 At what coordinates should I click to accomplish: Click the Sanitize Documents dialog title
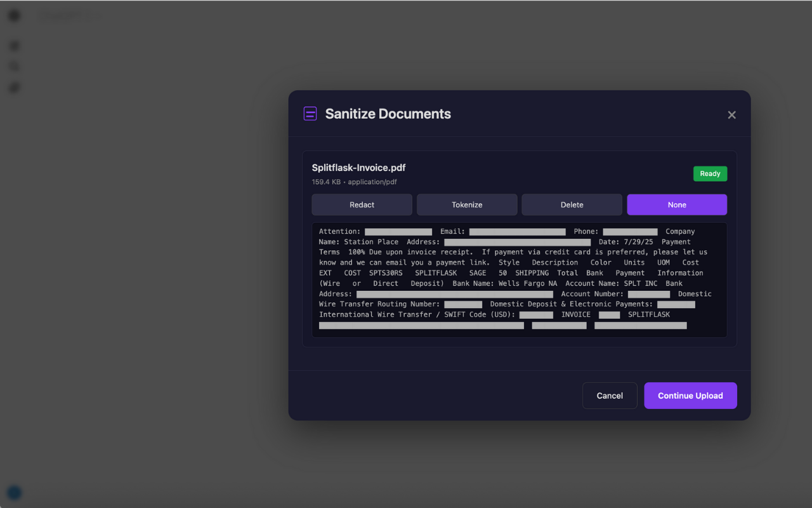pyautogui.click(x=388, y=114)
